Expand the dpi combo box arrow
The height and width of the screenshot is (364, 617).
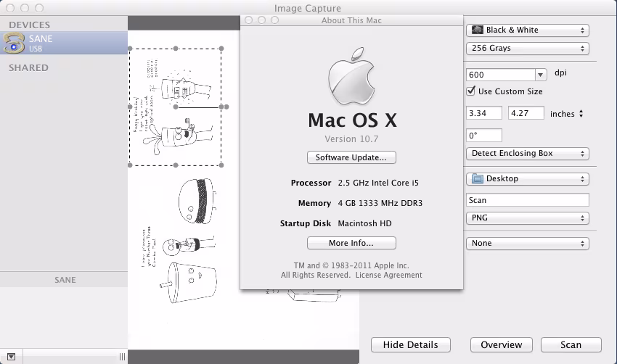coord(541,75)
